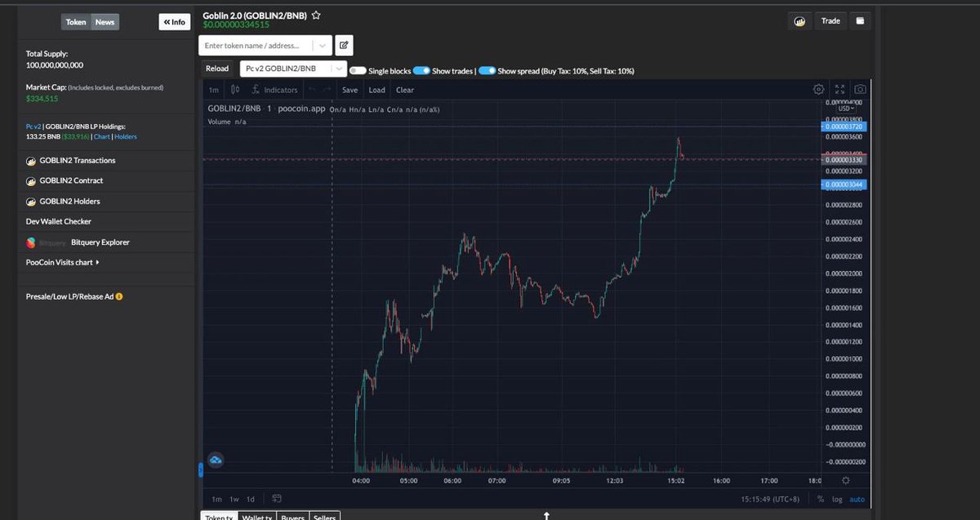This screenshot has height=520, width=980.
Task: Click the 0.000003330 current price label
Action: [x=844, y=160]
